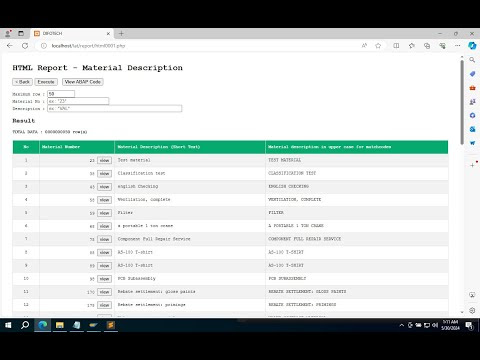The width and height of the screenshot is (480, 360).
Task: View material 23 Test material
Action: pos(104,160)
